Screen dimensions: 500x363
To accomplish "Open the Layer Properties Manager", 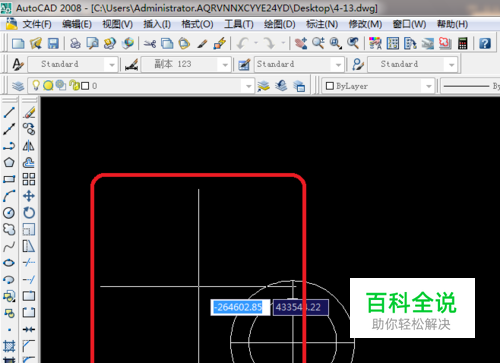I will [x=18, y=86].
